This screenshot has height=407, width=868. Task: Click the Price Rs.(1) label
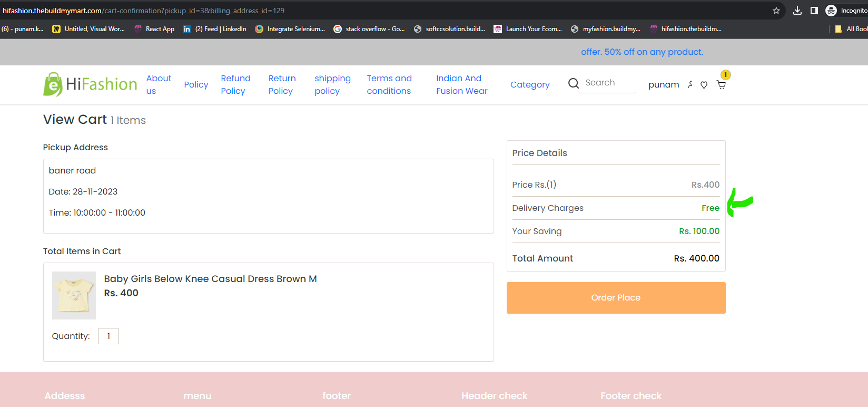pyautogui.click(x=534, y=185)
